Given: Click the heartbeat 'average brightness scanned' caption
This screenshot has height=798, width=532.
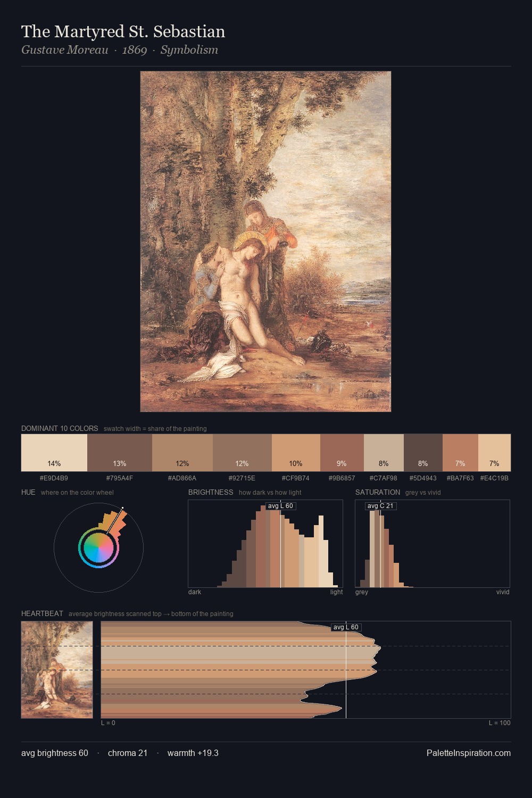Looking at the screenshot, I should click(x=151, y=613).
